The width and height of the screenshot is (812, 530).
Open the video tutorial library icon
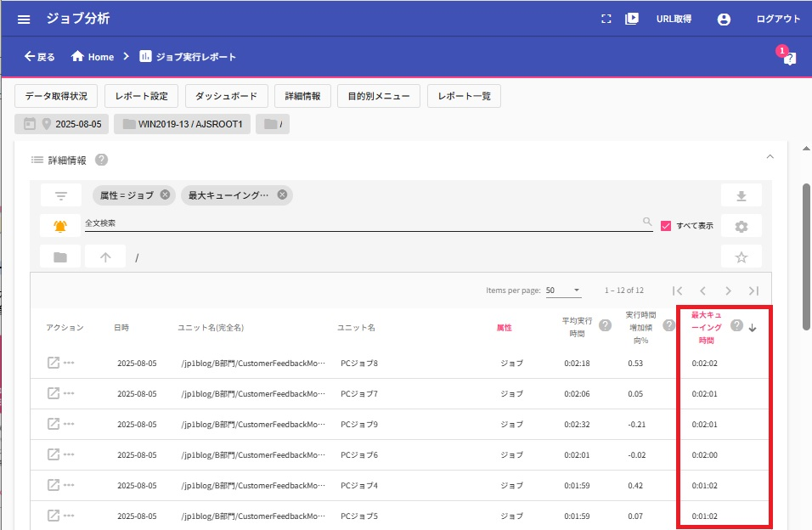(632, 20)
